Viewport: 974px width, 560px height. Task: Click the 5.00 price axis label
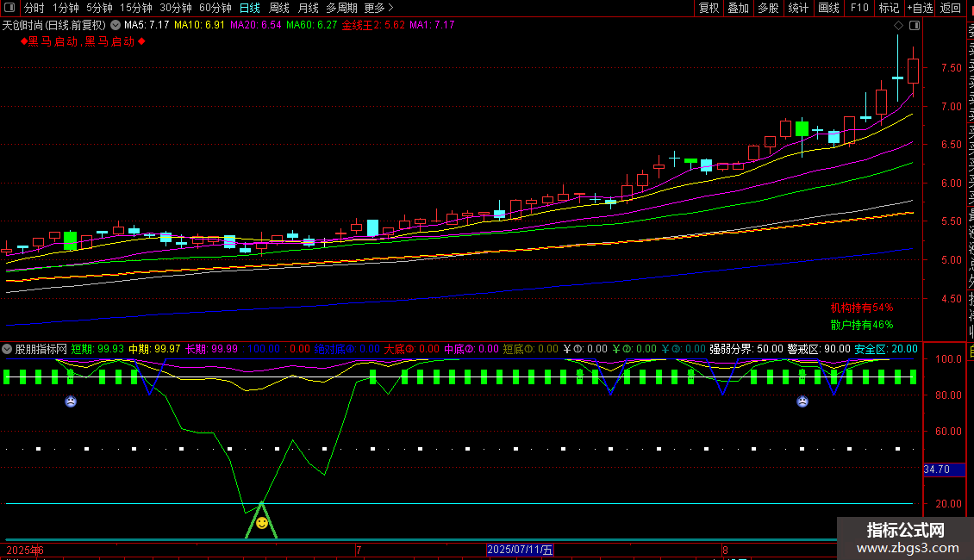tap(951, 260)
